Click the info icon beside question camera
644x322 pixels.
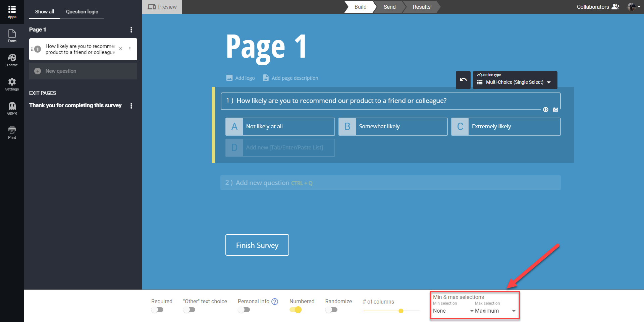click(x=546, y=110)
